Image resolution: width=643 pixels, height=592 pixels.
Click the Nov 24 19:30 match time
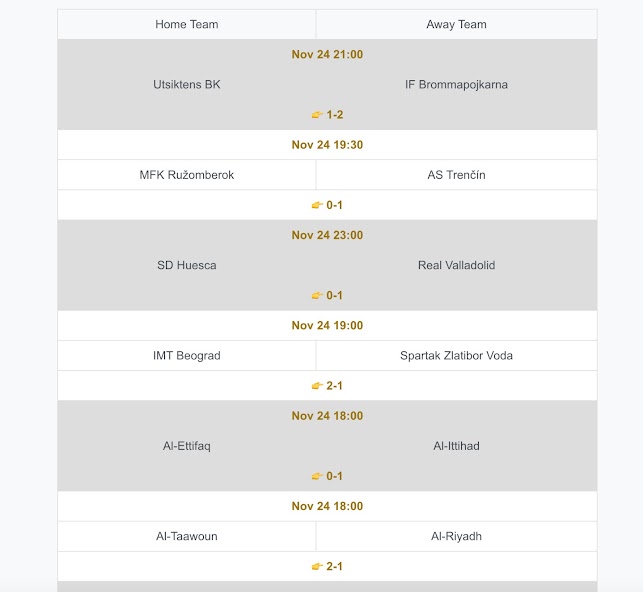[327, 145]
